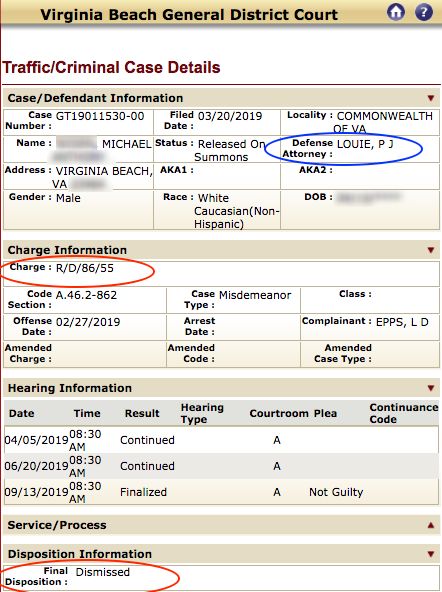Click the defense attorney name LOUIE, P J
The height and width of the screenshot is (592, 442).
click(x=365, y=144)
